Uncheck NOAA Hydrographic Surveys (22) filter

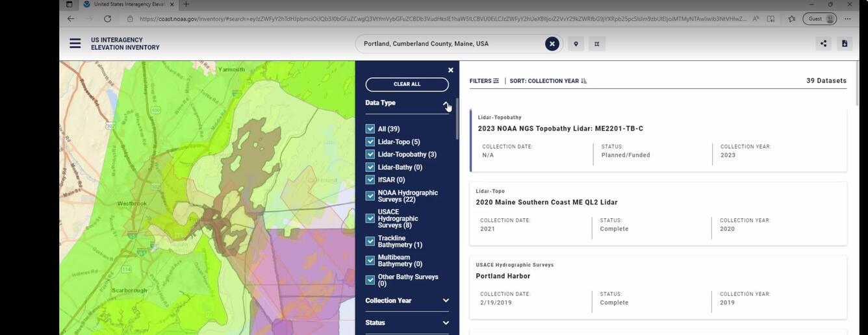(370, 196)
